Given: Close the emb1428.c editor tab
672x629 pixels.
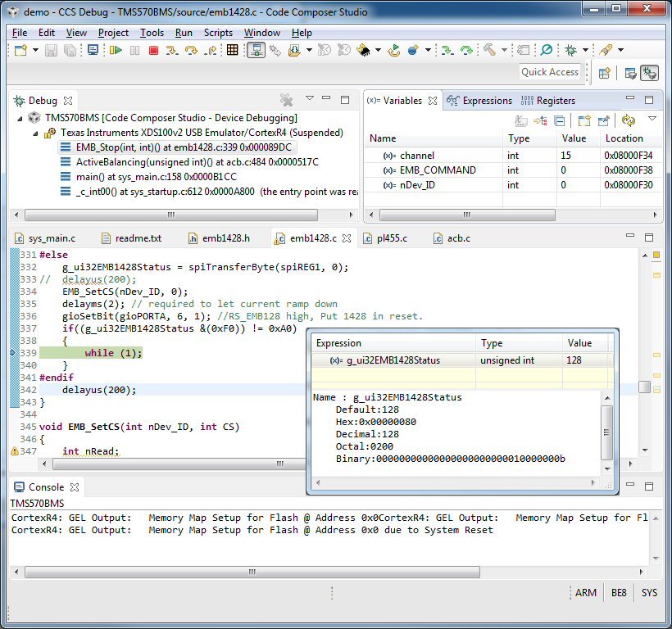Looking at the screenshot, I should tap(347, 238).
